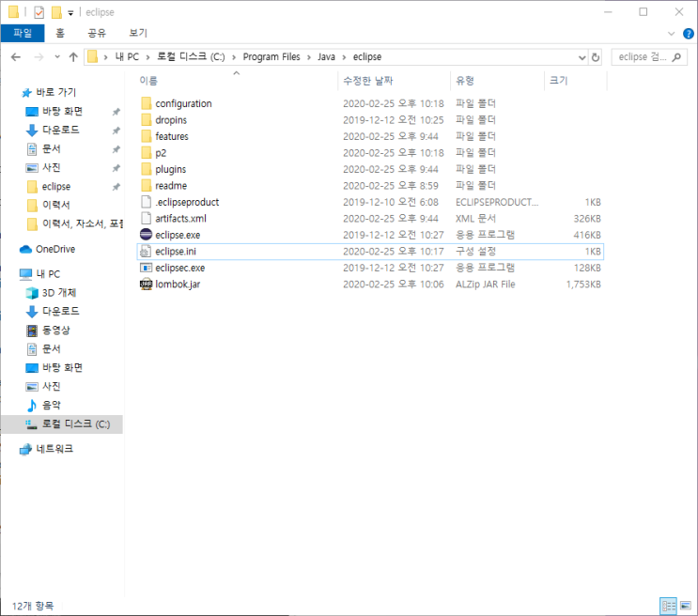The width and height of the screenshot is (698, 616).
Task: Select the plugins folder icon
Action: tap(146, 169)
